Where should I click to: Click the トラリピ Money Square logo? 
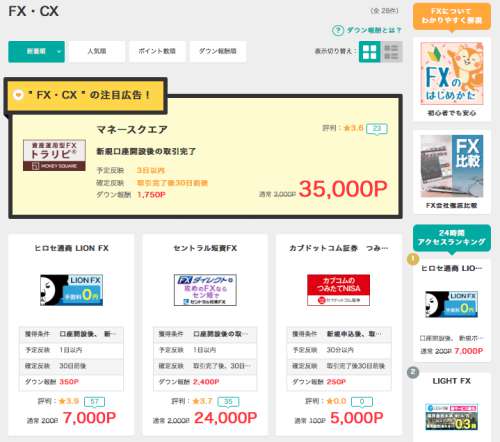[54, 155]
